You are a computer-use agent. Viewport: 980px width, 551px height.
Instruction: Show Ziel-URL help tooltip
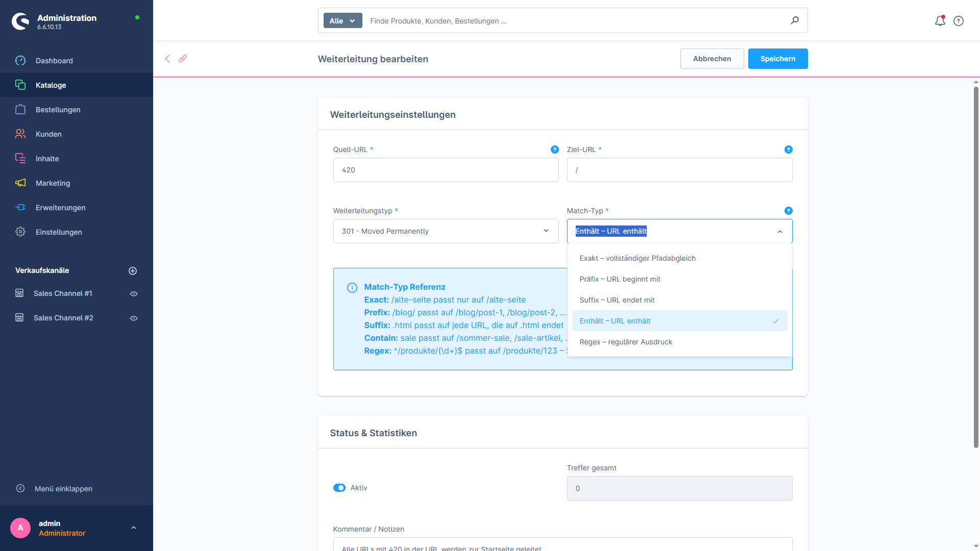(789, 149)
